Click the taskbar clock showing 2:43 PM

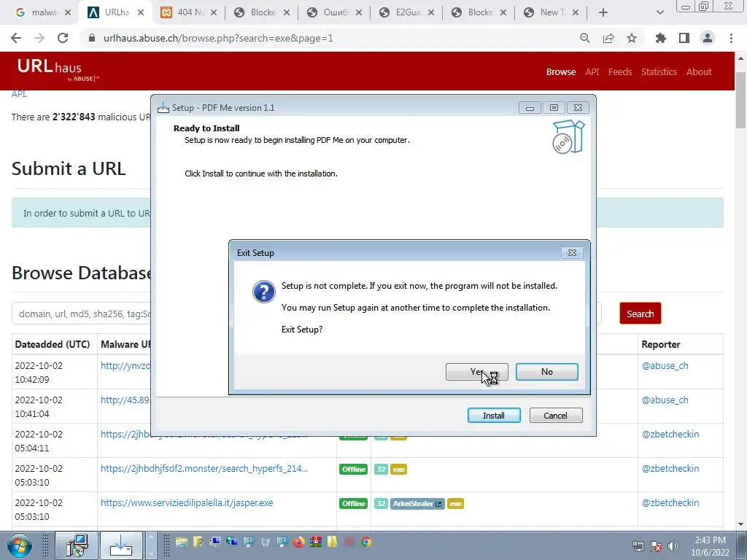point(710,546)
